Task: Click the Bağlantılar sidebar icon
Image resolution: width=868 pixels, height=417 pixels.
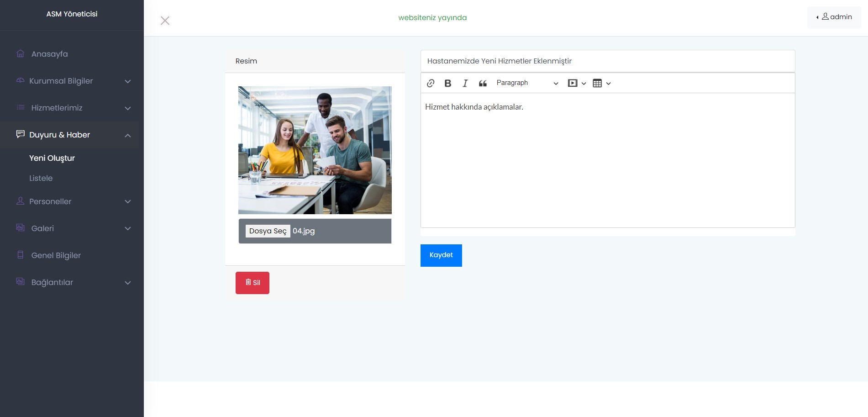Action: 21,281
